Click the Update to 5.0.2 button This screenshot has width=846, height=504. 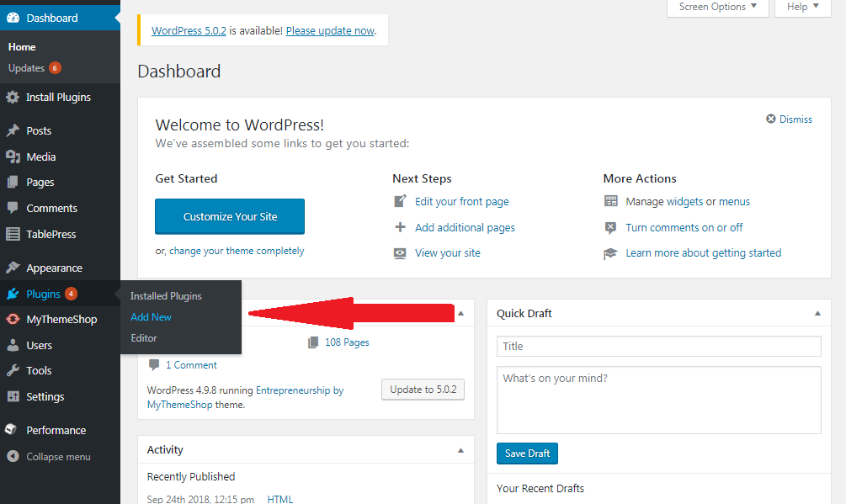(423, 390)
